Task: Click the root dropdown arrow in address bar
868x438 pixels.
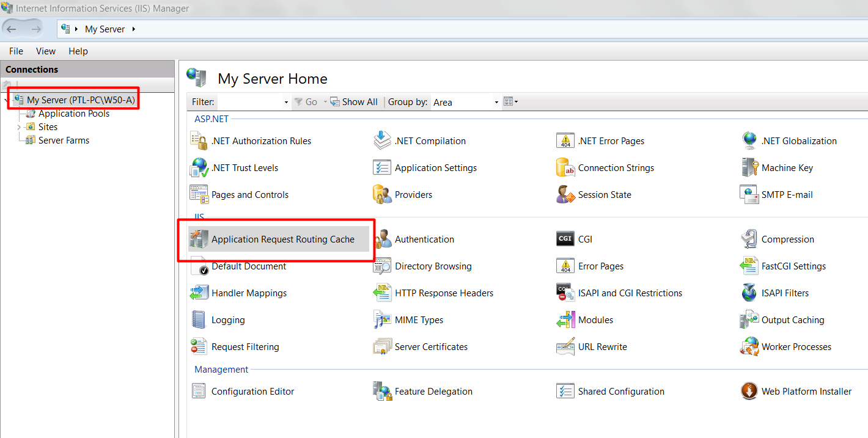Action: pyautogui.click(x=76, y=29)
